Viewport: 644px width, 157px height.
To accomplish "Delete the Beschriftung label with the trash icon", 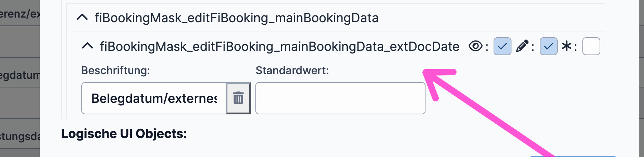I will click(x=238, y=98).
